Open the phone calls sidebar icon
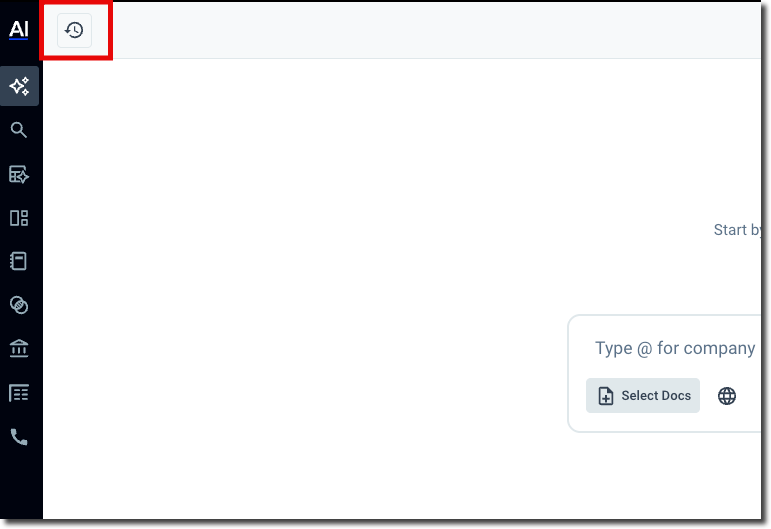 pos(19,437)
